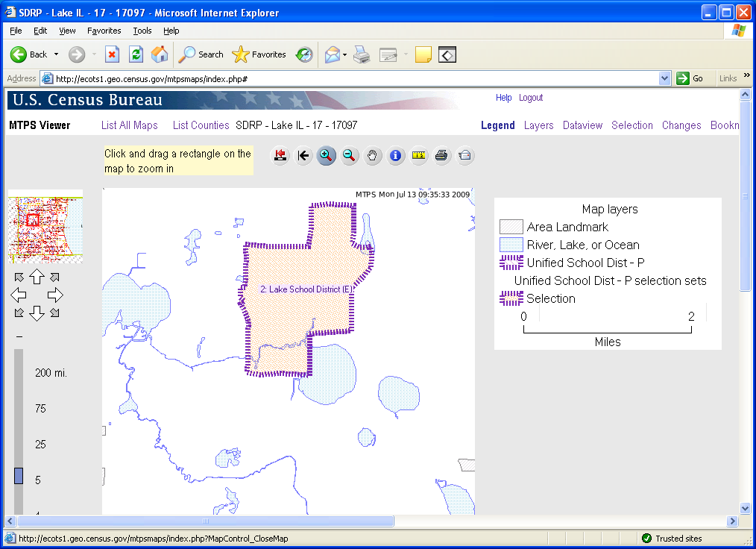756x549 pixels.
Task: Click the Logout link
Action: click(x=531, y=98)
